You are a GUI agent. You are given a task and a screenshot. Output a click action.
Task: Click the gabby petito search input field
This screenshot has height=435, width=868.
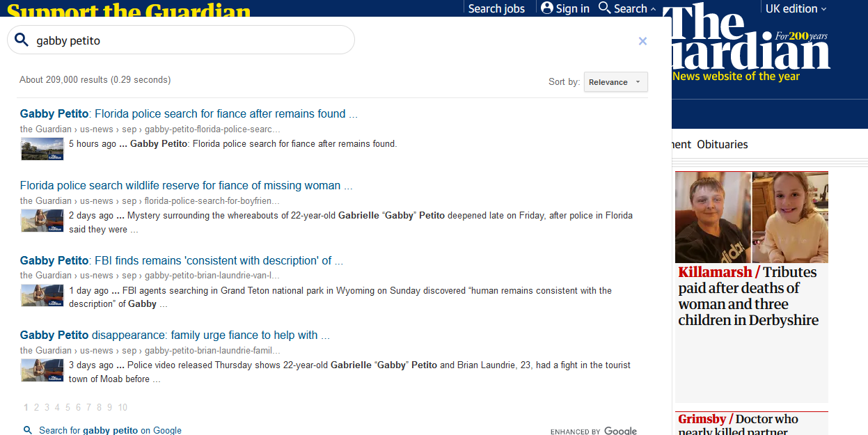pyautogui.click(x=188, y=40)
